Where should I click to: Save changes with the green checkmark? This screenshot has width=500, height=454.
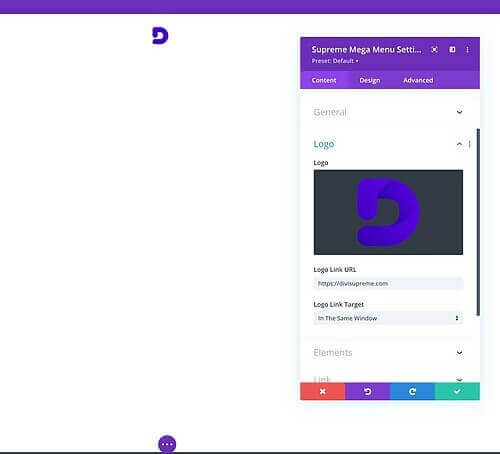tap(457, 391)
